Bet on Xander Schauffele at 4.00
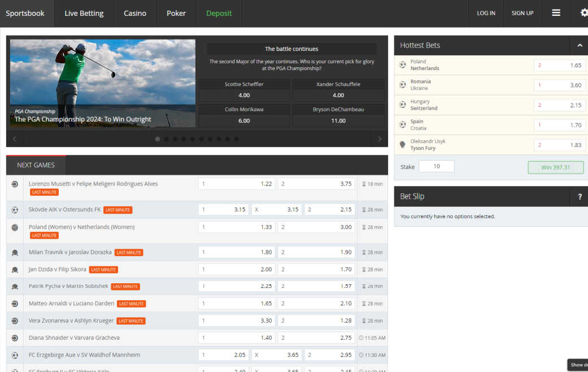 tap(338, 90)
